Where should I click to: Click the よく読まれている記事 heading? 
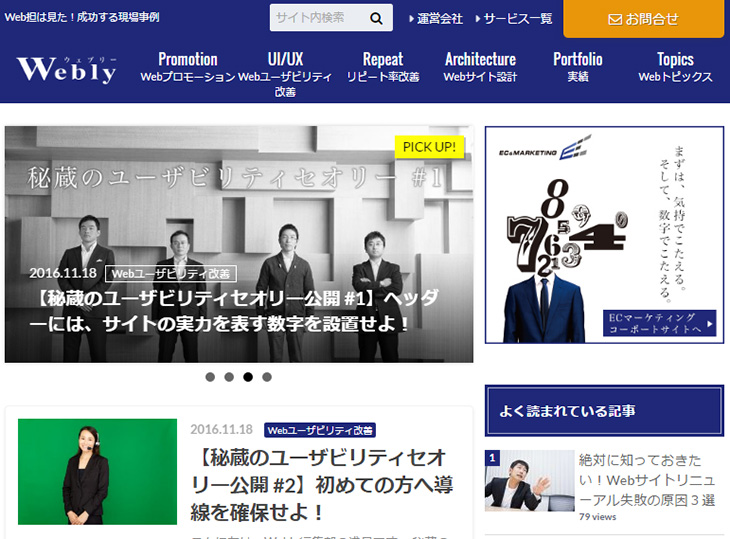click(x=604, y=411)
